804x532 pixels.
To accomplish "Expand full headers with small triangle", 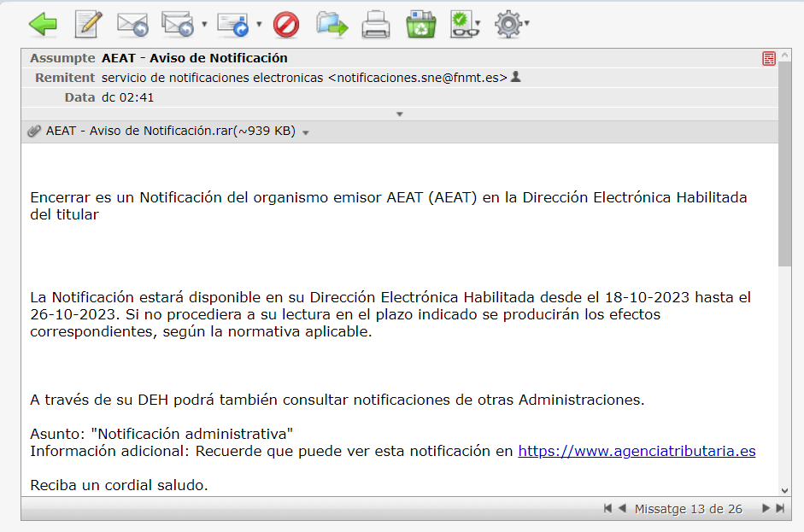I will click(x=399, y=114).
